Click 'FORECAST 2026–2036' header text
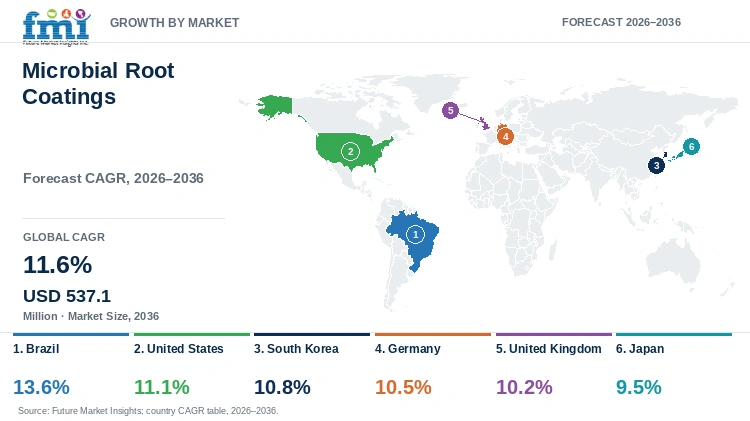The height and width of the screenshot is (421, 750). point(621,22)
